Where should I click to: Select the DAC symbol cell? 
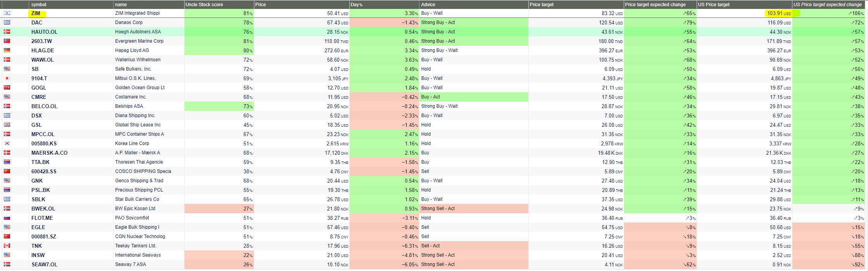tap(71, 22)
